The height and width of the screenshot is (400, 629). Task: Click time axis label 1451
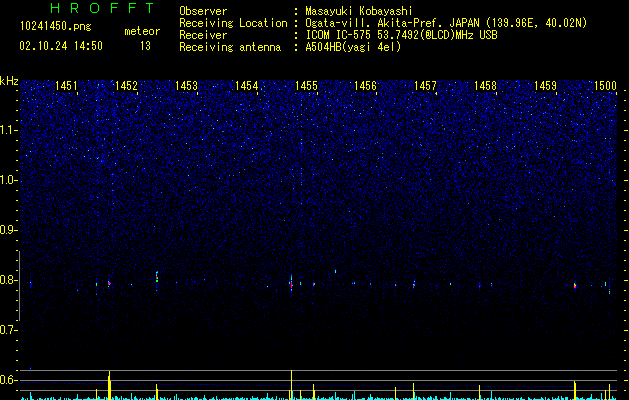pyautogui.click(x=66, y=85)
